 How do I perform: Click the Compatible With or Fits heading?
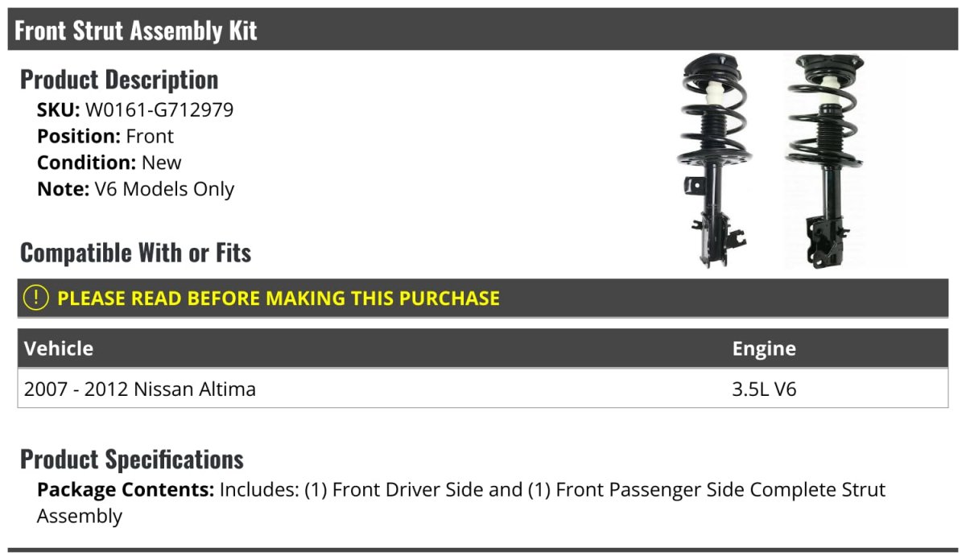[x=136, y=253]
